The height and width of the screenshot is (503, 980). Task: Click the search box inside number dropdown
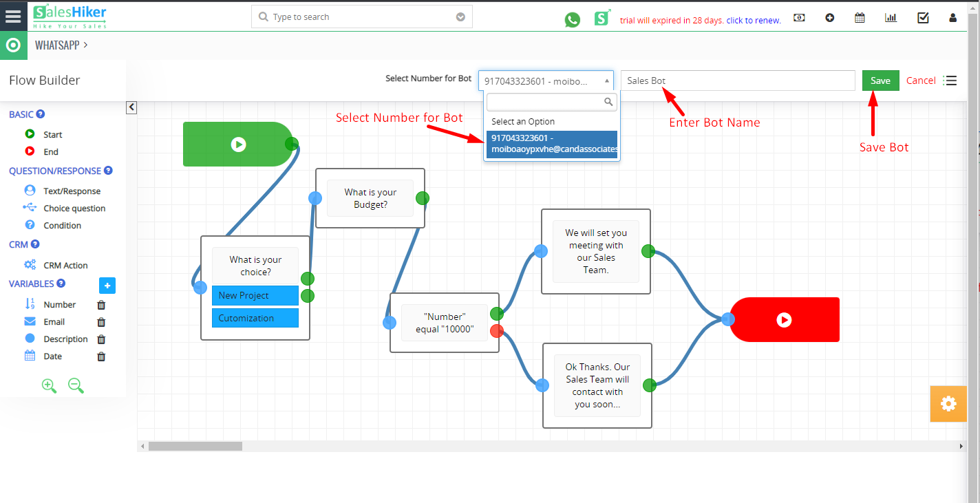[x=551, y=102]
